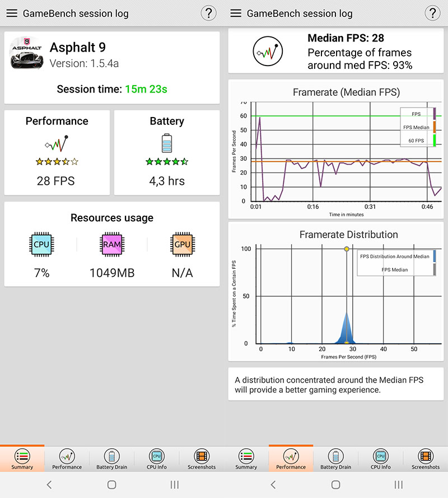Tap the GPU chip icon in Resources usage
448x498 pixels.
point(183,245)
